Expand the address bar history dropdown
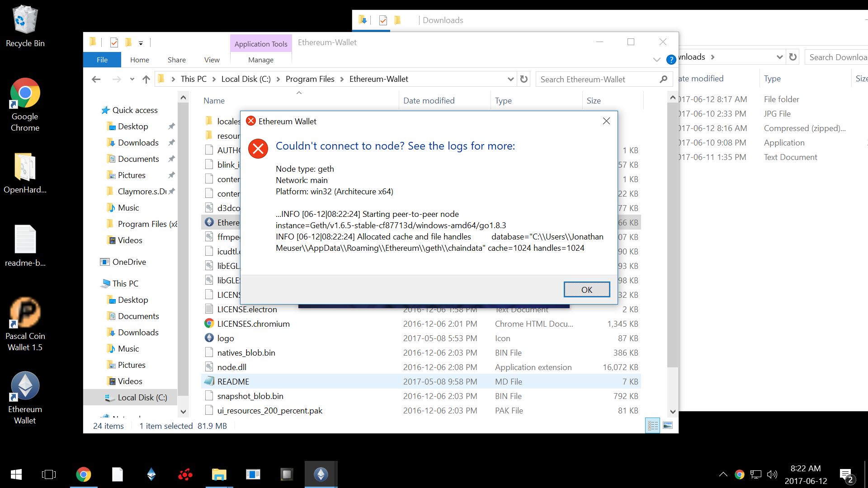The height and width of the screenshot is (488, 868). pyautogui.click(x=510, y=79)
